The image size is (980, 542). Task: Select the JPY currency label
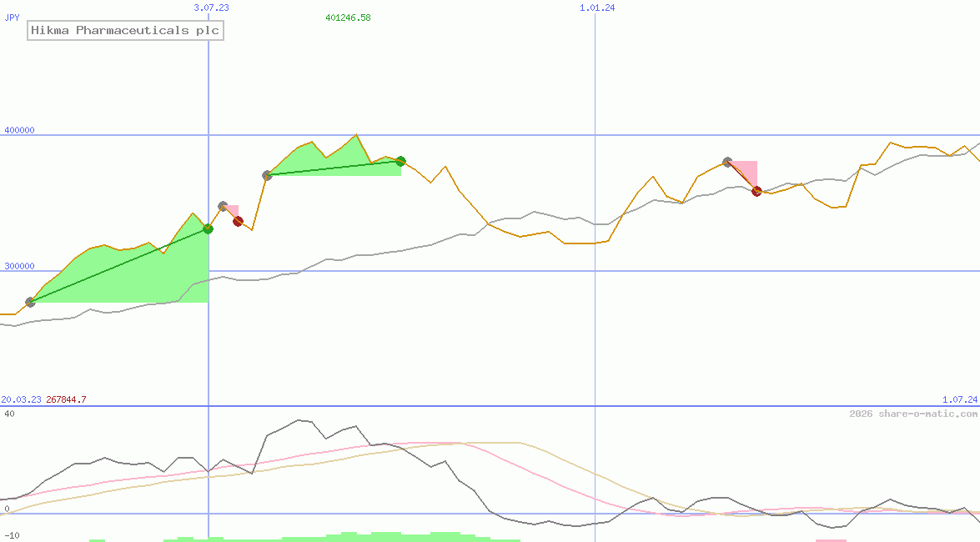pos(12,15)
